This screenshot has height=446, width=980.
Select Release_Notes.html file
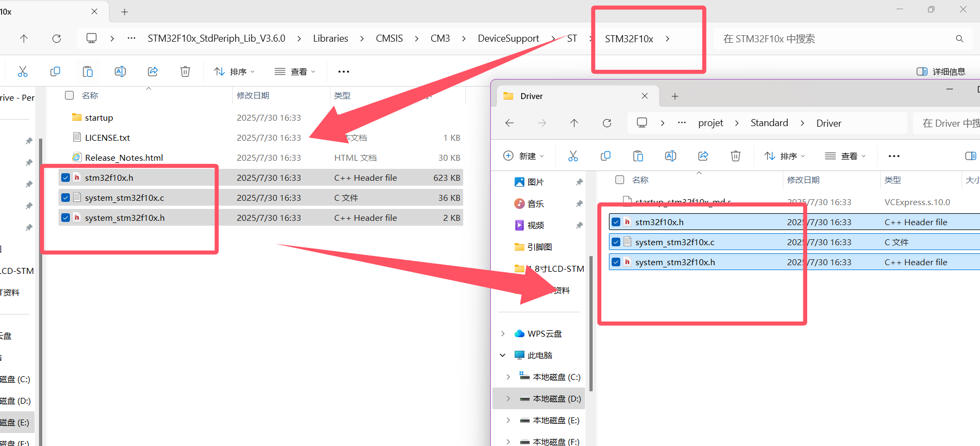(261, 158)
